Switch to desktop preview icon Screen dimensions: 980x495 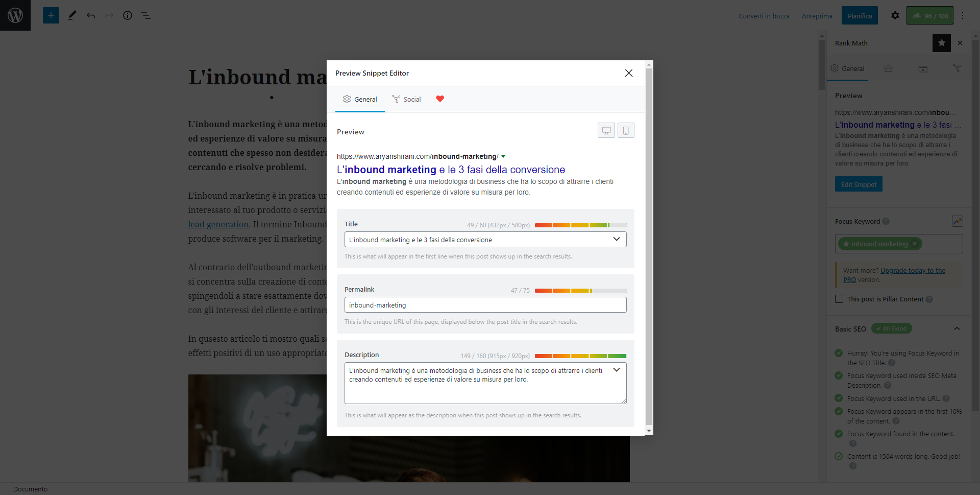pyautogui.click(x=606, y=131)
